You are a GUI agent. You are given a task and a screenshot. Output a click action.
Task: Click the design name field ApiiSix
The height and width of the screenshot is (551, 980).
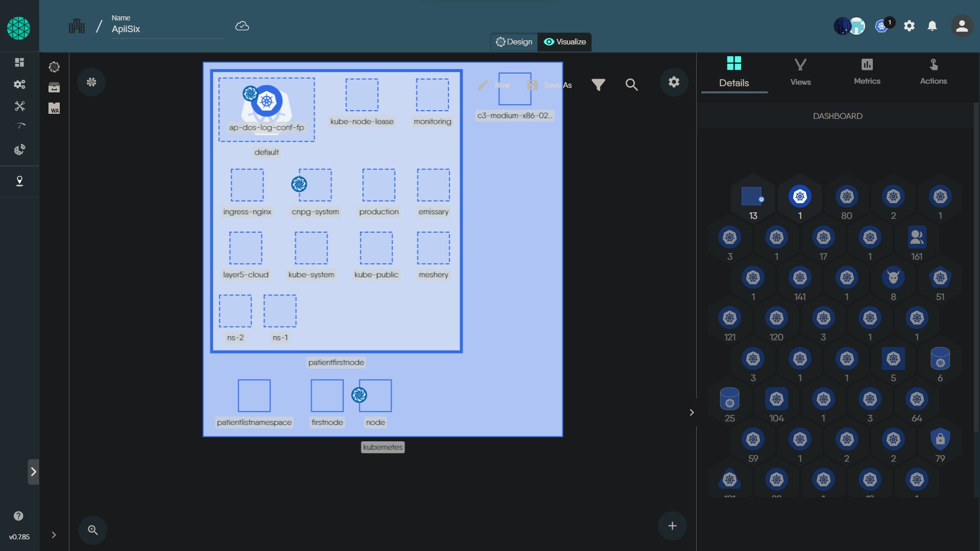[x=167, y=29]
